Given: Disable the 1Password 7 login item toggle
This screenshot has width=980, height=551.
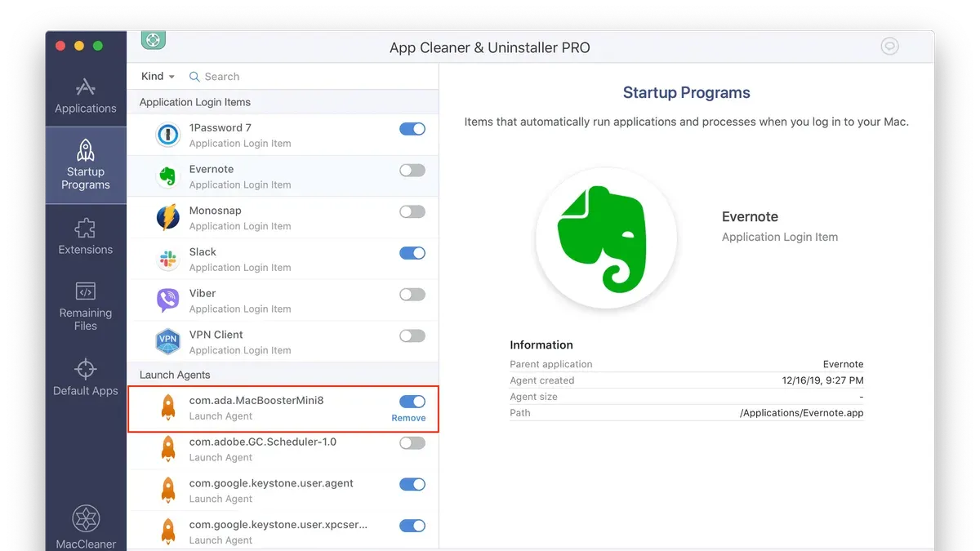Looking at the screenshot, I should [x=412, y=129].
